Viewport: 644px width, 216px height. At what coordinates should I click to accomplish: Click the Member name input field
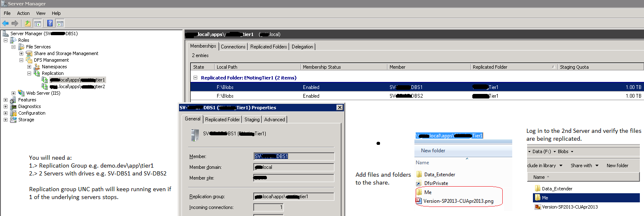tap(294, 156)
